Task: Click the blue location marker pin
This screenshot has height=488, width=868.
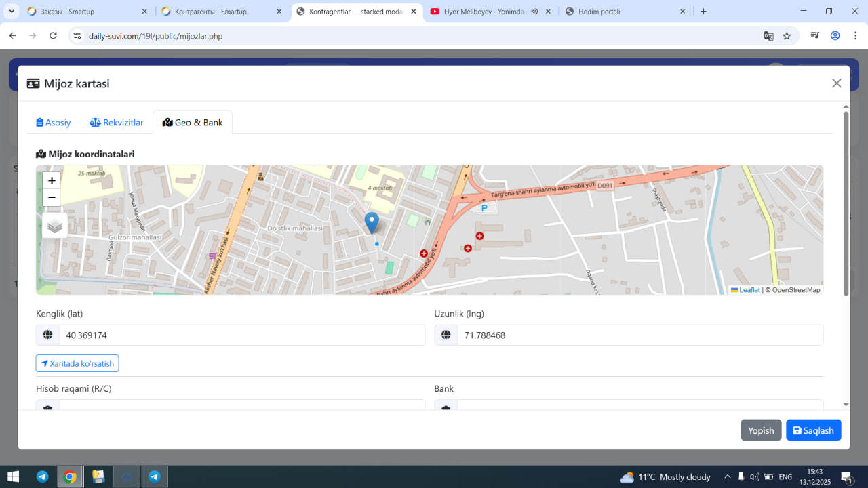Action: tap(372, 222)
